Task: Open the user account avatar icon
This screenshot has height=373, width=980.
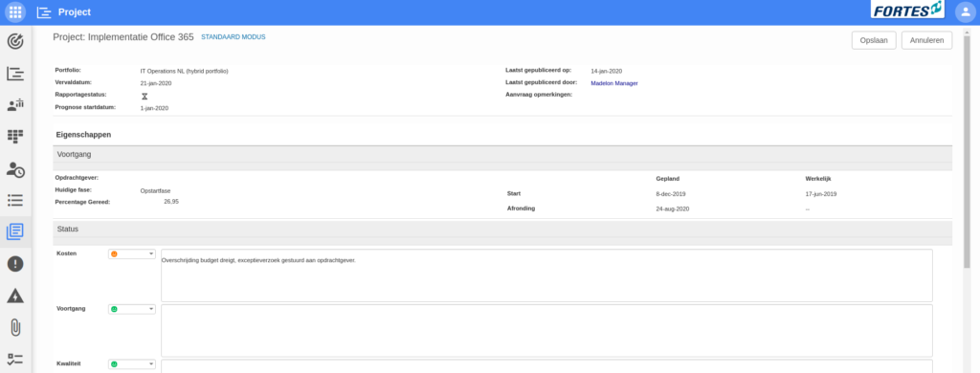Action: tap(965, 11)
